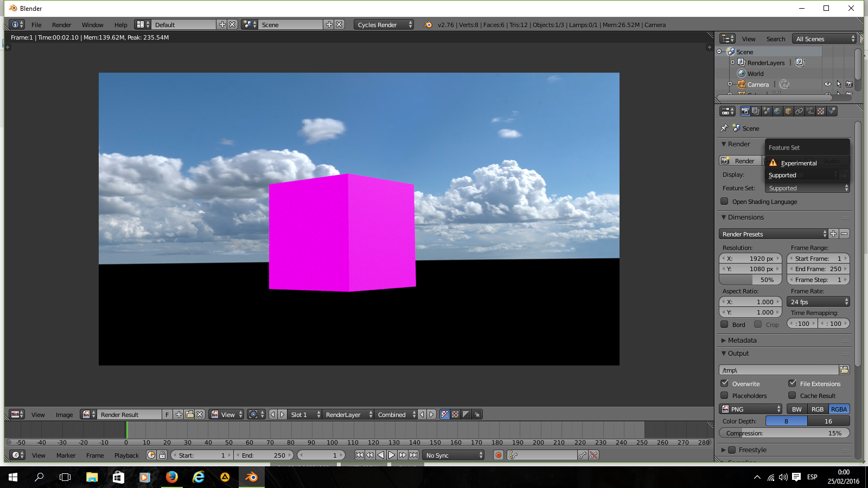Open the Object properties cube icon
The image size is (868, 488).
(788, 111)
